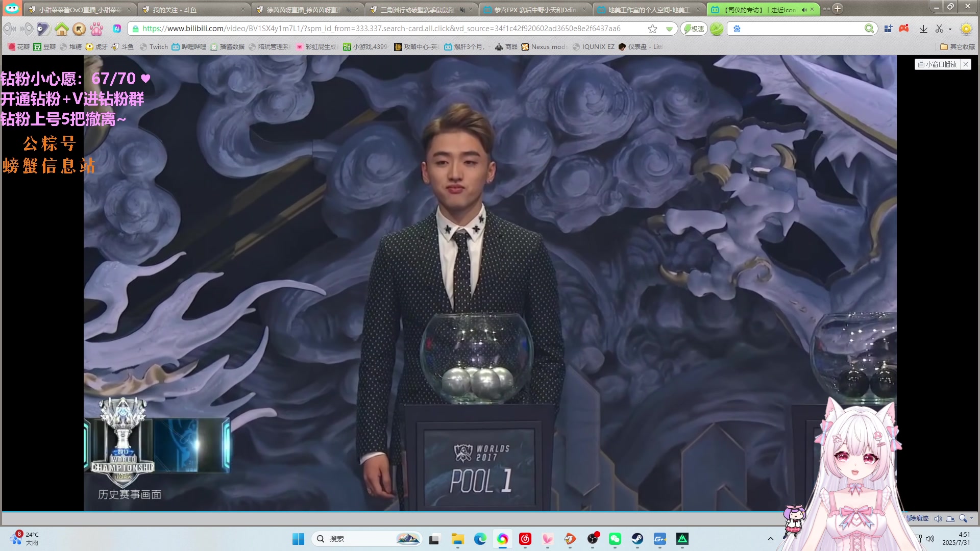
Task: Open the 小游戏,4399 bookmark
Action: point(365,46)
